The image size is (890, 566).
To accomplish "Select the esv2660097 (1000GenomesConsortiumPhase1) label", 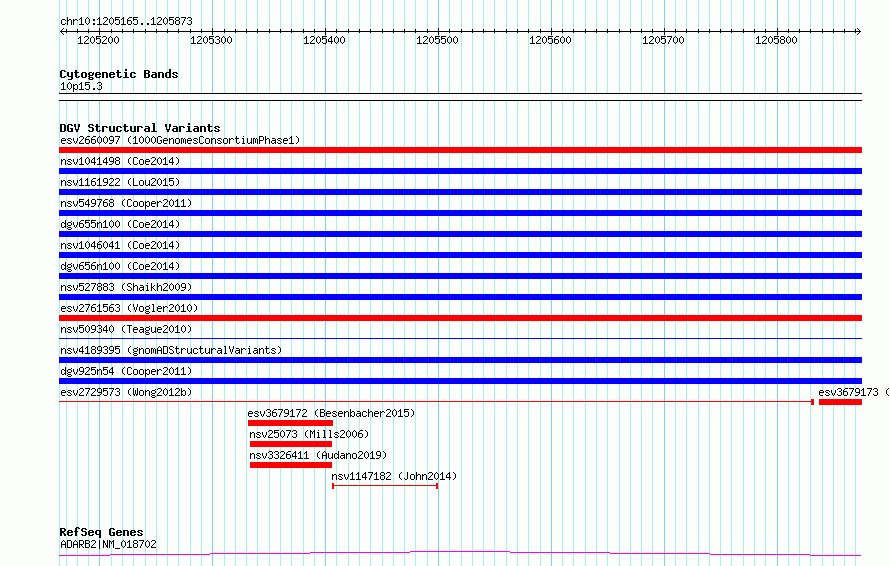I will coord(180,140).
